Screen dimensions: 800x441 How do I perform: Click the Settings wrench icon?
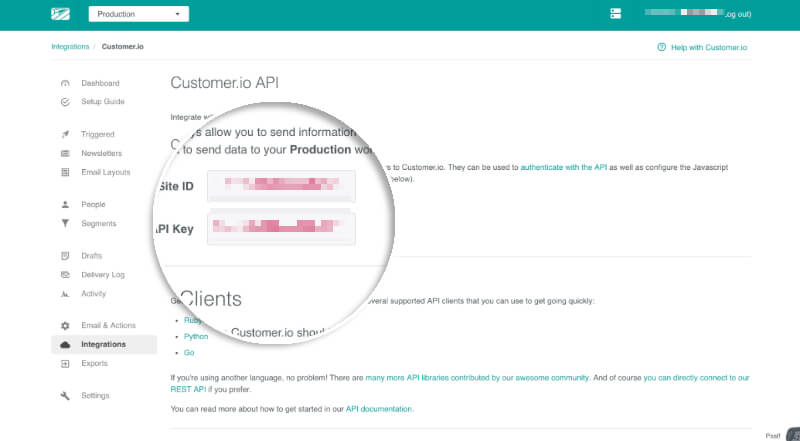coord(65,396)
